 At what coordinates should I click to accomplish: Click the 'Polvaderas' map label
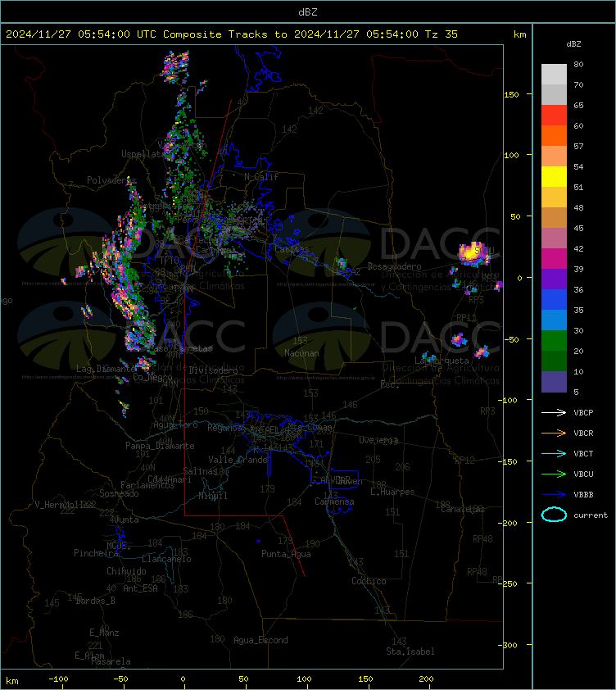[x=111, y=180]
